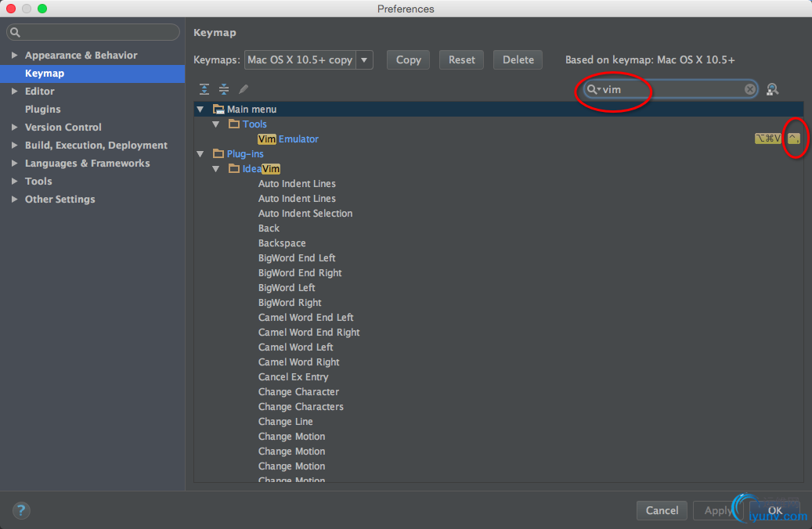Image resolution: width=812 pixels, height=529 pixels.
Task: Click the Reset keymap button
Action: (x=461, y=60)
